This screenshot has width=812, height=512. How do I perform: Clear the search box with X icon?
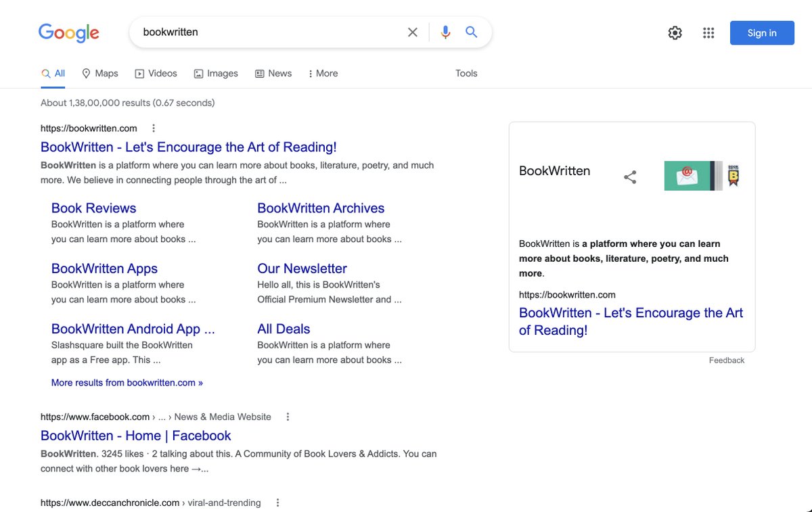412,32
